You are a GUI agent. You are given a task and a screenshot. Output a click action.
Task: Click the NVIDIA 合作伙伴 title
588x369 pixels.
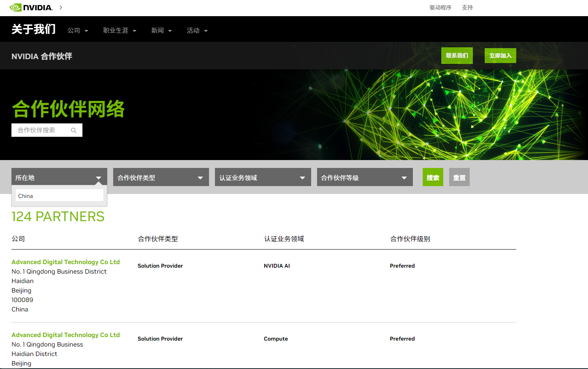point(42,56)
